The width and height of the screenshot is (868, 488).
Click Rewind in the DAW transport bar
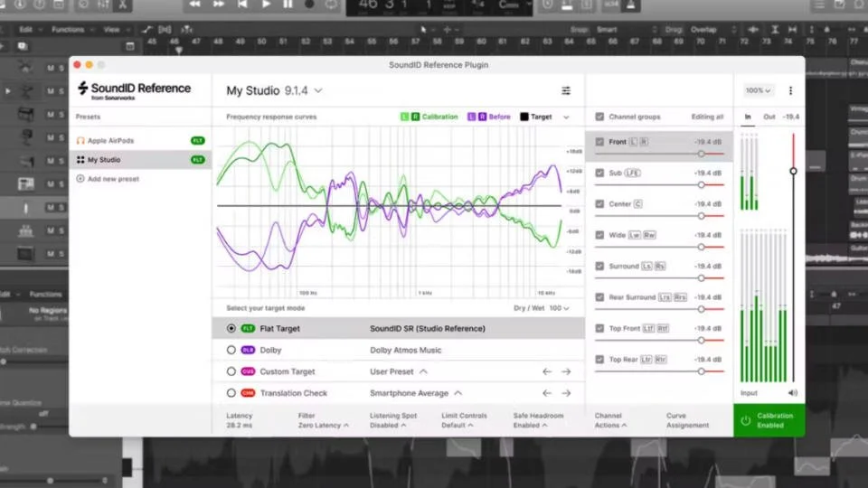(x=195, y=5)
